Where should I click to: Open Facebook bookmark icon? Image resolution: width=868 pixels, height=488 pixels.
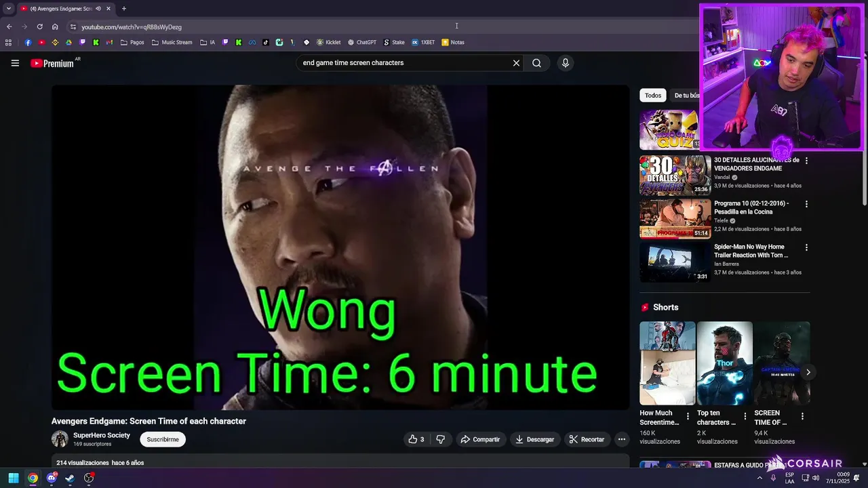28,42
